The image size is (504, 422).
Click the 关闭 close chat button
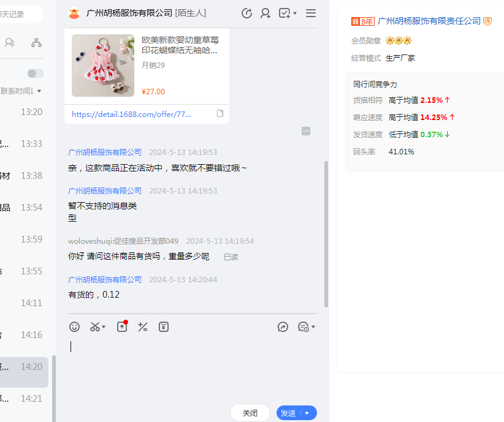pyautogui.click(x=250, y=413)
